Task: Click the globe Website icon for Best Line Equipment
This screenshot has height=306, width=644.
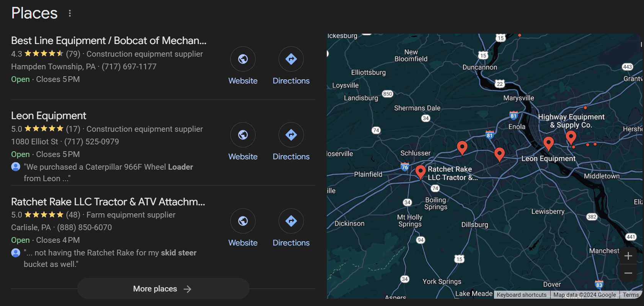Action: click(x=243, y=59)
